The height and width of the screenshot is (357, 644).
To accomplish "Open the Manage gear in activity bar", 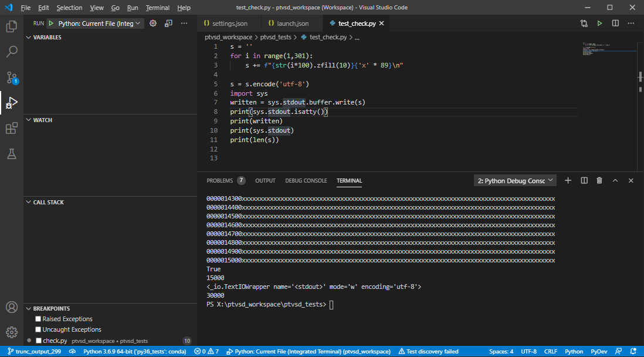I will 12,332.
